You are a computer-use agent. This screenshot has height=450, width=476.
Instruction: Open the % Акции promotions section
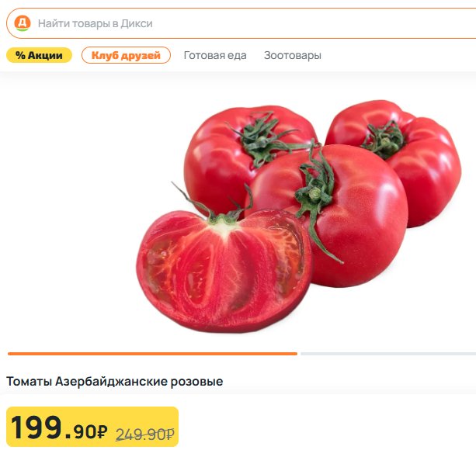point(39,55)
